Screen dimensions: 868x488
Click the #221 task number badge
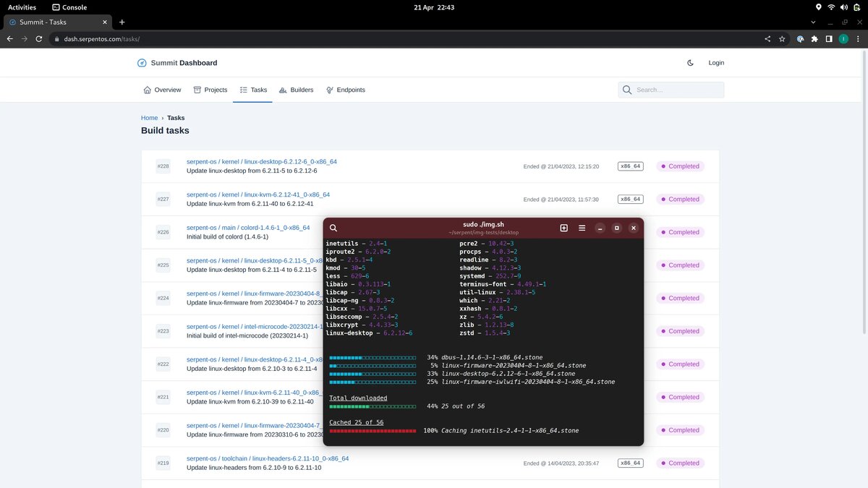tap(163, 397)
